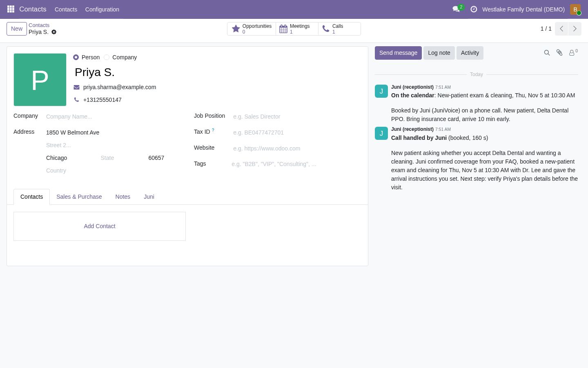
Task: Go to next record arrow
Action: [575, 29]
